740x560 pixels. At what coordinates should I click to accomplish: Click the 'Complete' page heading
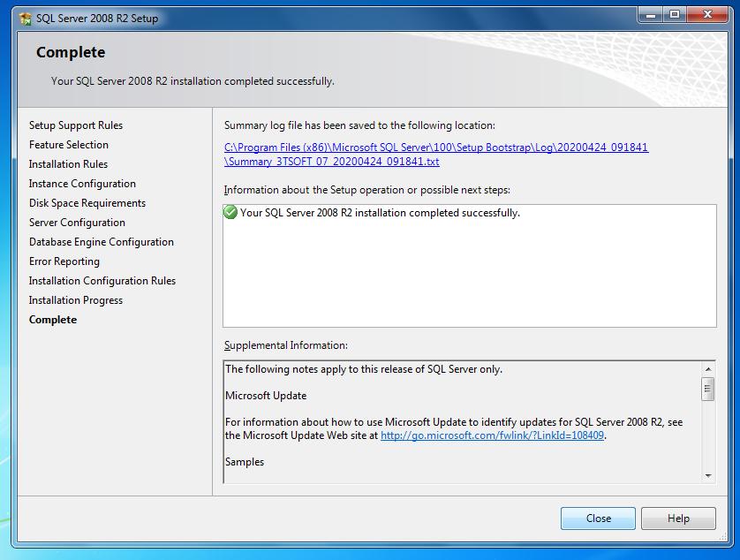point(71,52)
